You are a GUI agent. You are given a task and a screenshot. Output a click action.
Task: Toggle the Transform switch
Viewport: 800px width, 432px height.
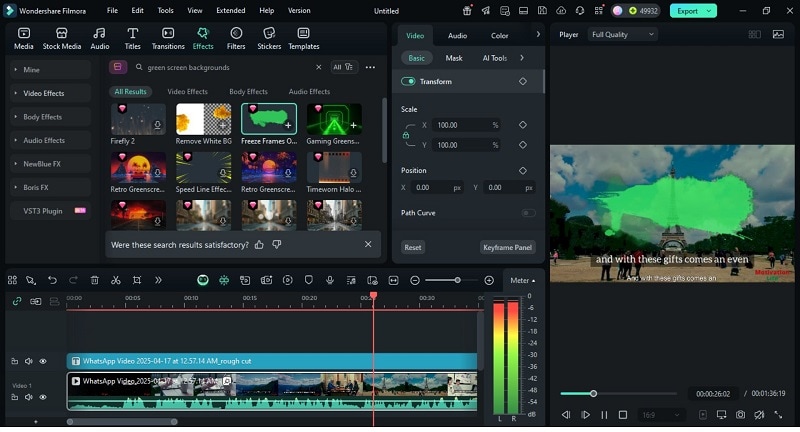408,81
